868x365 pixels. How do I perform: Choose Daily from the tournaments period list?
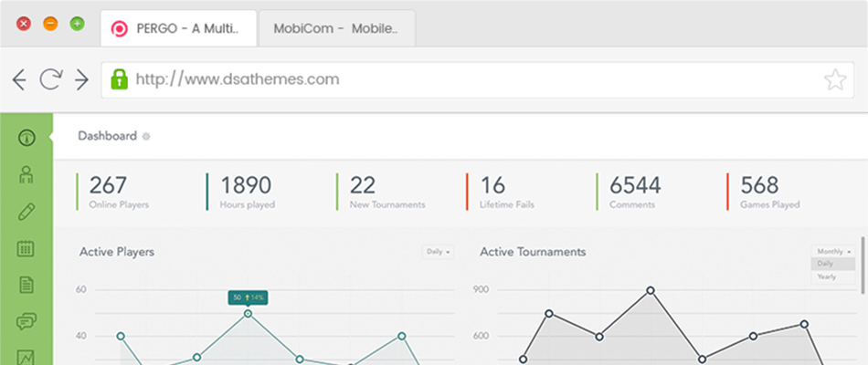click(826, 264)
